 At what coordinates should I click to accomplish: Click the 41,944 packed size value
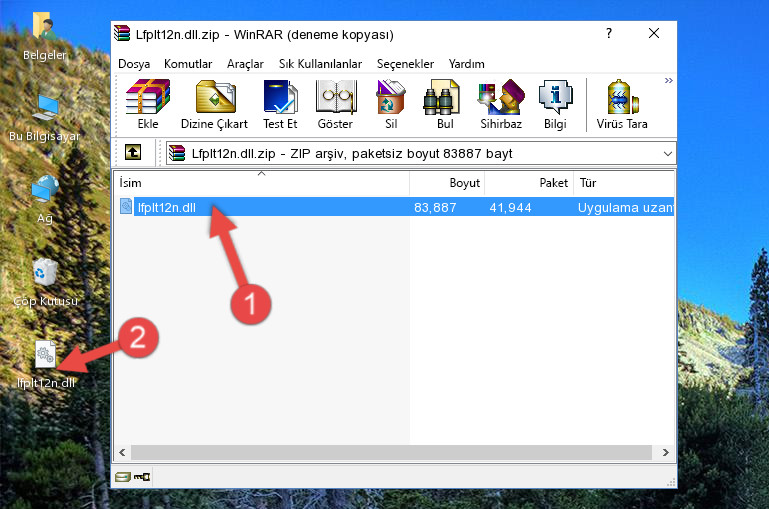click(x=510, y=207)
